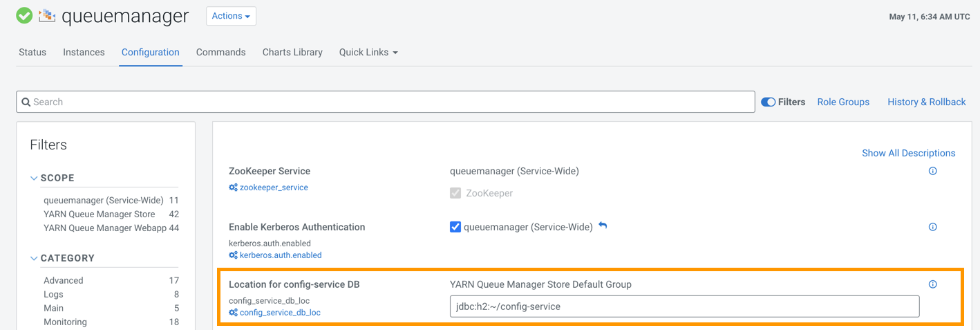Click the green health status checkmark icon
Viewport: 980px width, 330px height.
pyautogui.click(x=24, y=15)
